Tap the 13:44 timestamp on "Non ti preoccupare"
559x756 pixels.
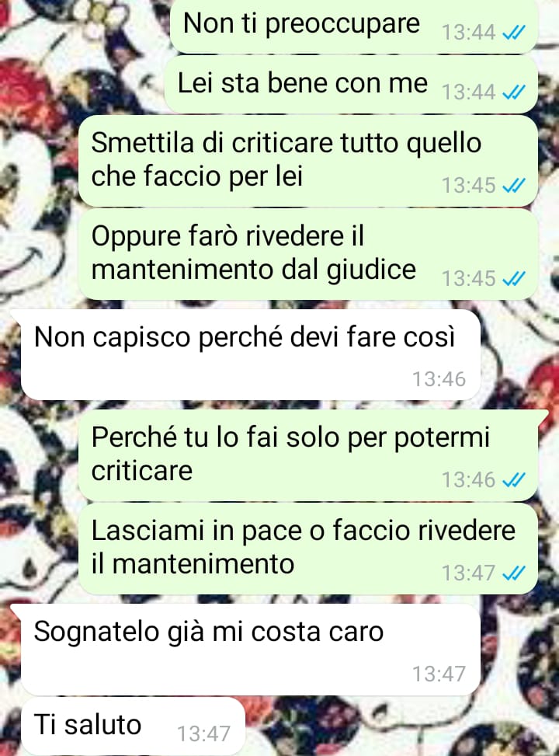pos(468,33)
